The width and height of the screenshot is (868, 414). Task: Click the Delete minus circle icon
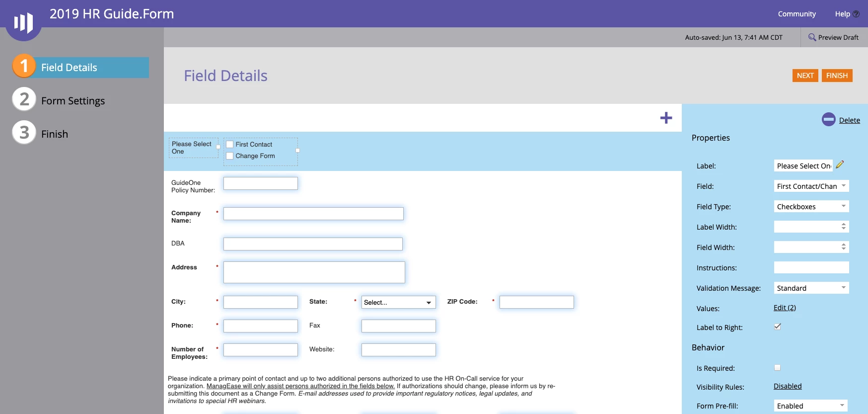(829, 119)
